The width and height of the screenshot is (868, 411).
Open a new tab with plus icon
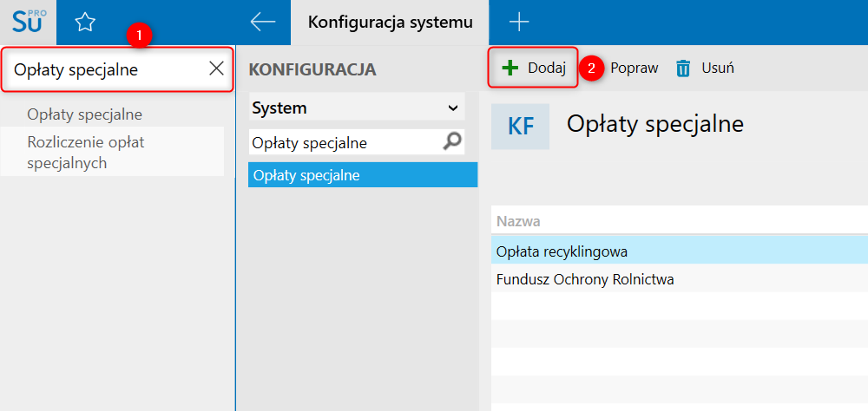519,23
